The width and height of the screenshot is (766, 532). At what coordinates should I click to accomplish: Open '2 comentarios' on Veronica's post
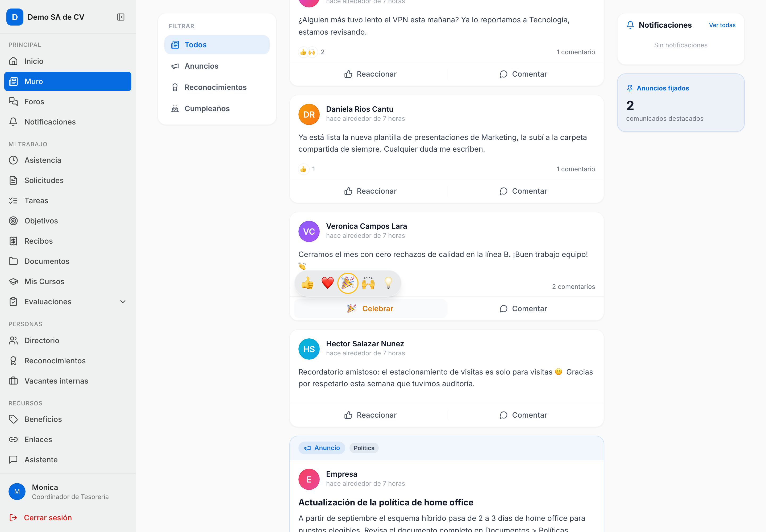[573, 287]
